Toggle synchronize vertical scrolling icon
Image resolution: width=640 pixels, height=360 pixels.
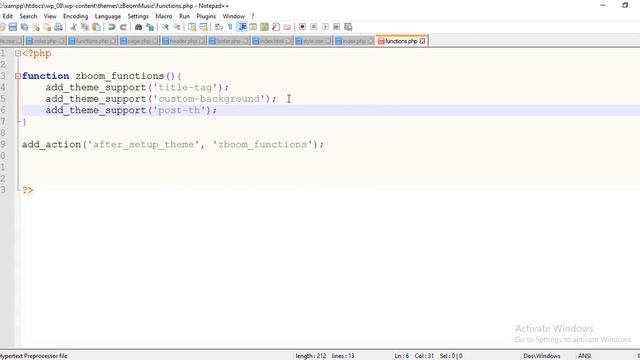coord(192,27)
